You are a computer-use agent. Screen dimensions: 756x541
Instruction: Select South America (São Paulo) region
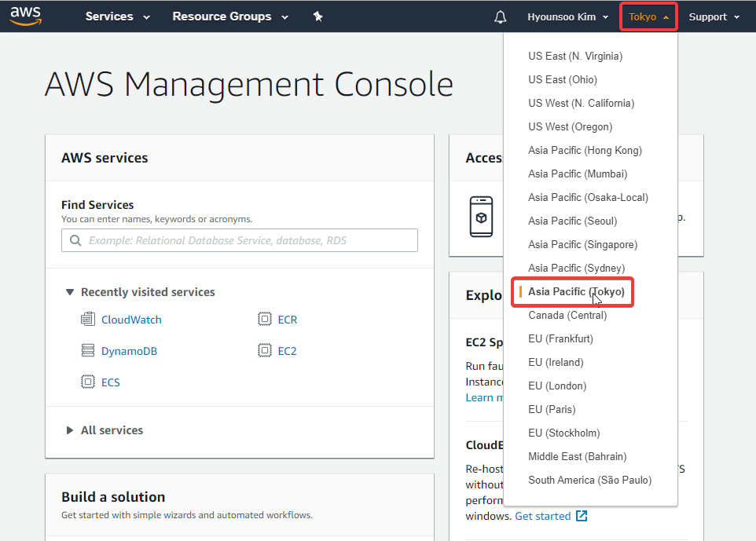589,481
